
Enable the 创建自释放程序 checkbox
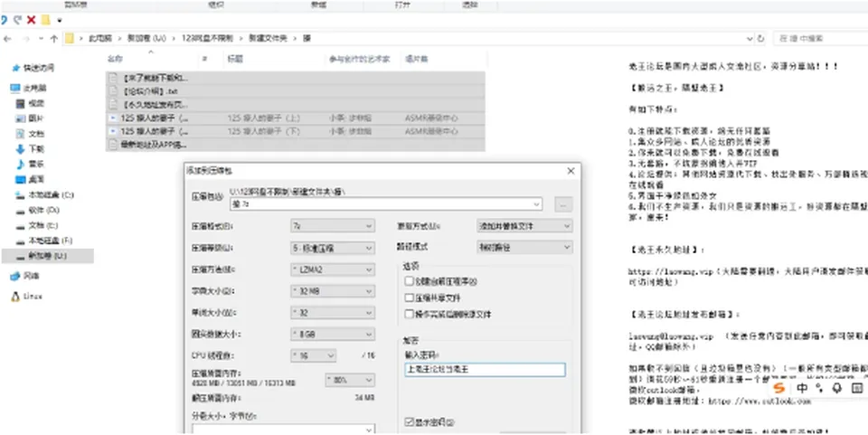pyautogui.click(x=409, y=281)
